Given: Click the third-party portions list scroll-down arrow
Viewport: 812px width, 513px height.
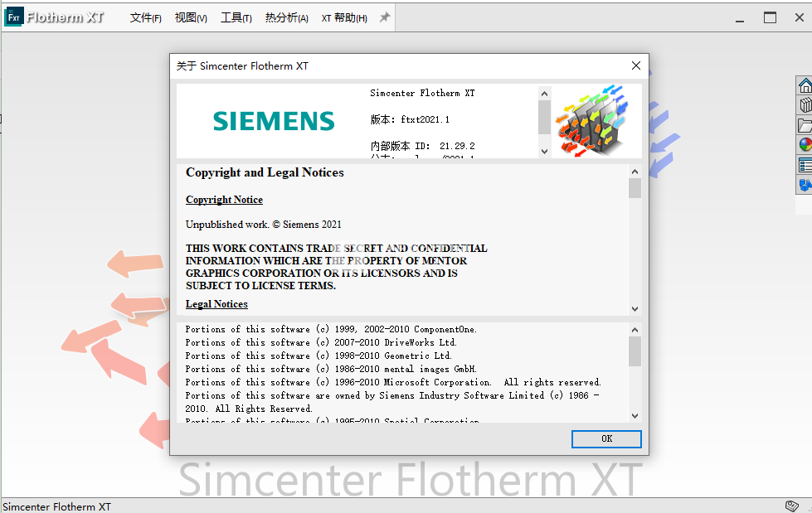Looking at the screenshot, I should click(x=635, y=416).
